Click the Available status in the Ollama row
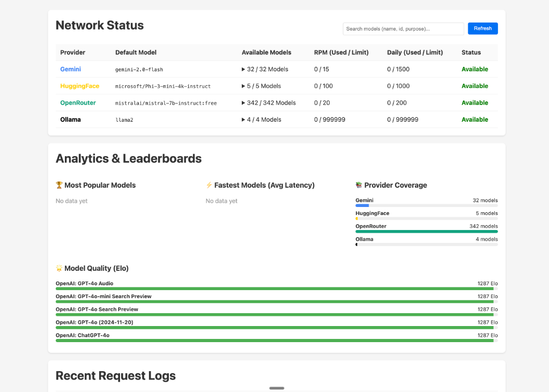Viewport: 549px width, 392px height. point(475,120)
